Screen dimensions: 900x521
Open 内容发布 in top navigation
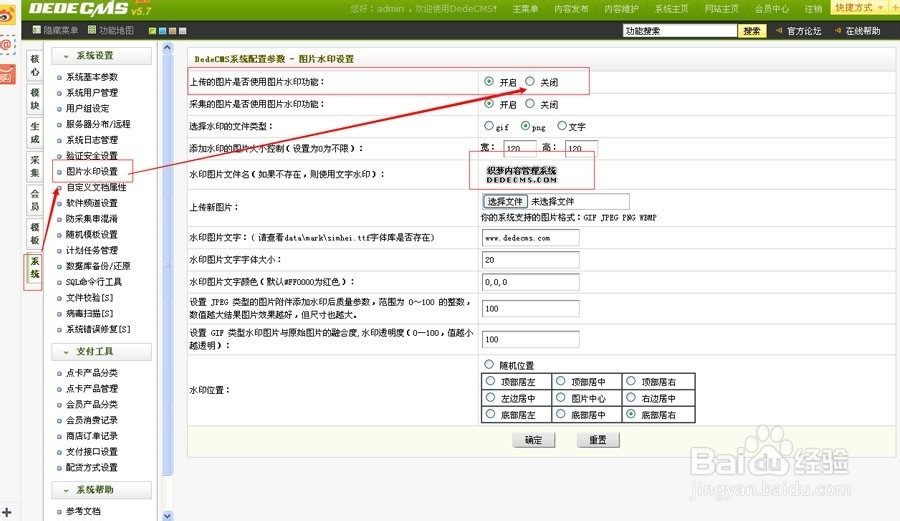(x=571, y=9)
